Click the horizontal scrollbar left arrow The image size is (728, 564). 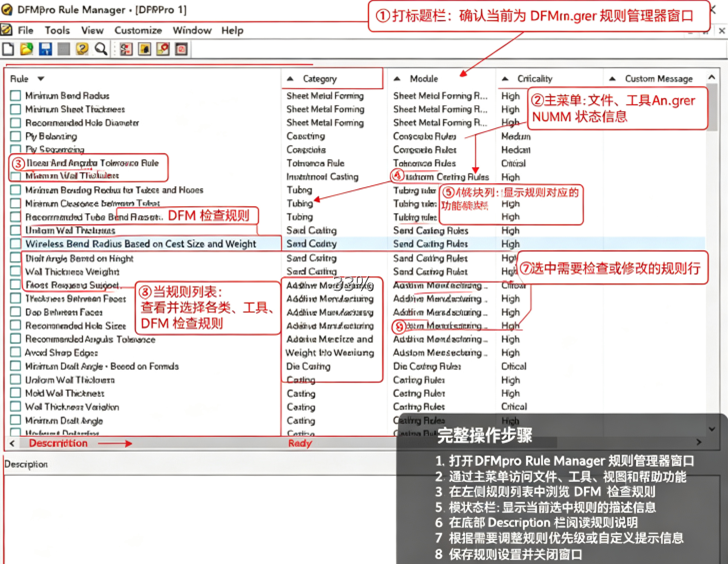(x=12, y=443)
